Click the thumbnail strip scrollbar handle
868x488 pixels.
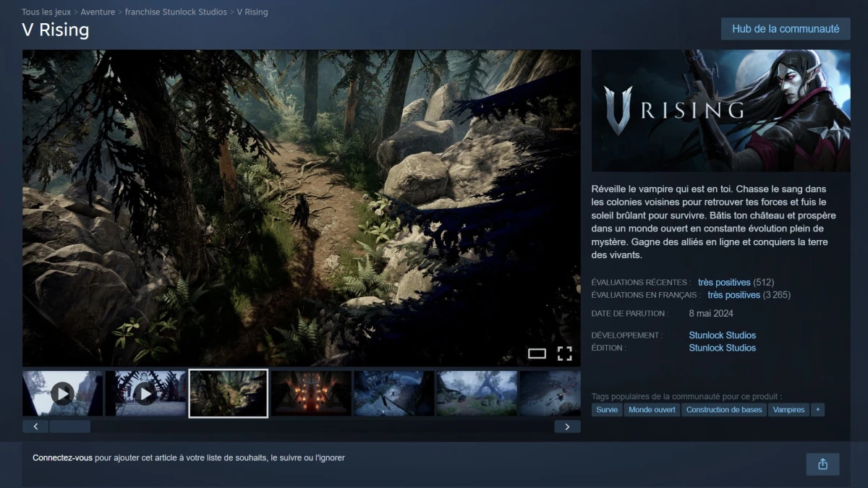(70, 427)
